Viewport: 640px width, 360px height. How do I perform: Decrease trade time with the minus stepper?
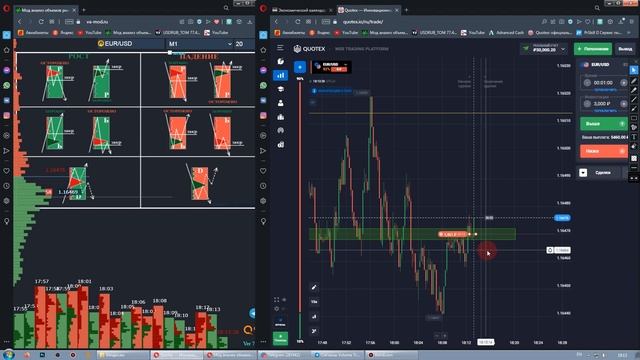[587, 82]
